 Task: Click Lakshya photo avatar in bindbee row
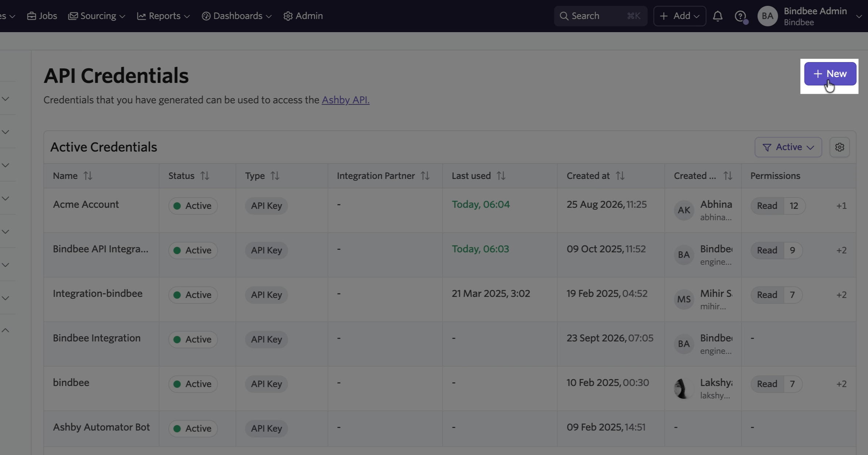tap(684, 388)
